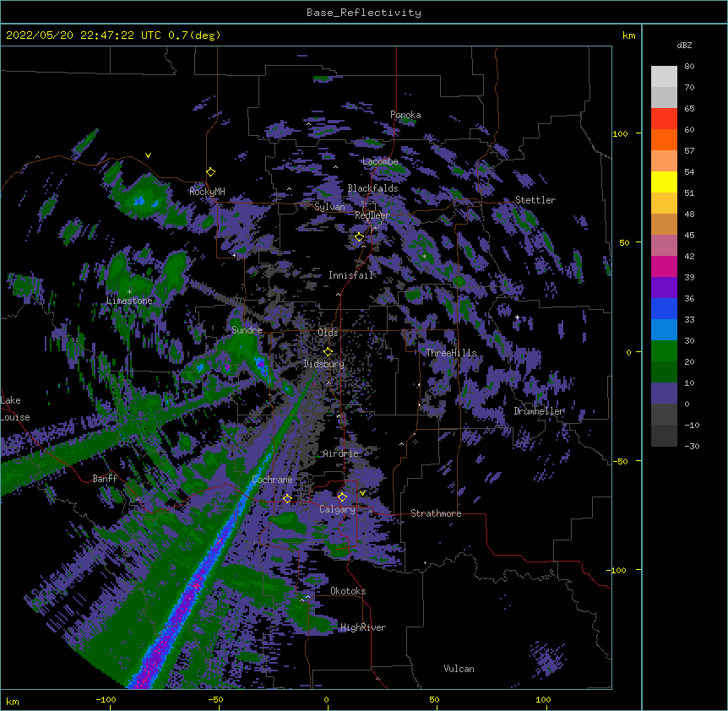This screenshot has height=711, width=728.
Task: Click the Sylvan label on map
Action: (x=329, y=207)
